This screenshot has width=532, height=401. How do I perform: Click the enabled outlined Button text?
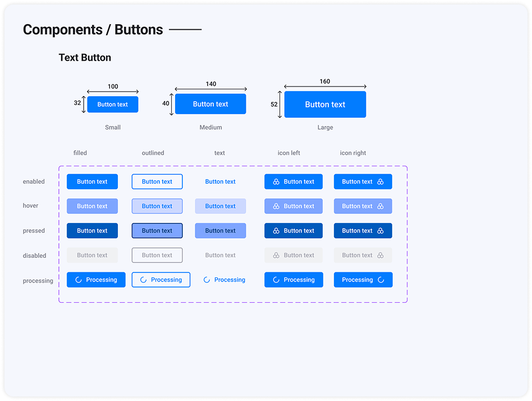[157, 181]
